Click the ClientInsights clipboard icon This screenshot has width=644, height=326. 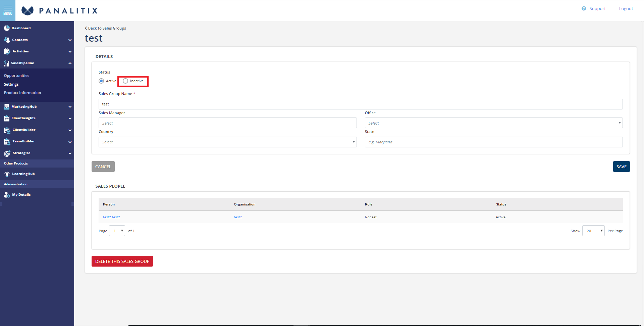[x=7, y=118]
